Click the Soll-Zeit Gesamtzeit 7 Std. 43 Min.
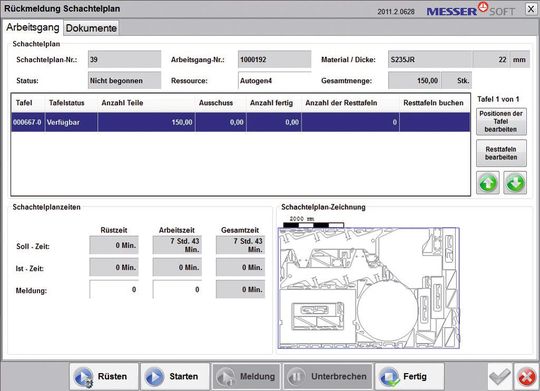This screenshot has height=391, width=540. pyautogui.click(x=240, y=245)
